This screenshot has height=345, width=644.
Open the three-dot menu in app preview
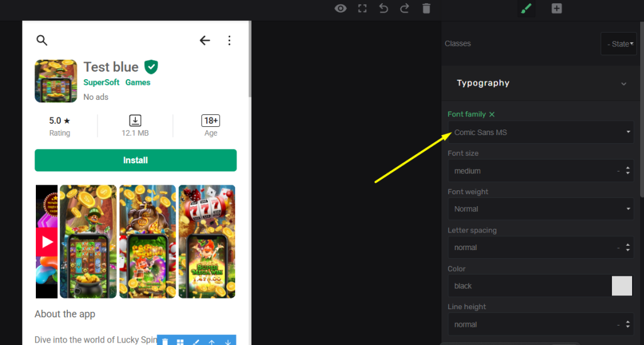(230, 41)
